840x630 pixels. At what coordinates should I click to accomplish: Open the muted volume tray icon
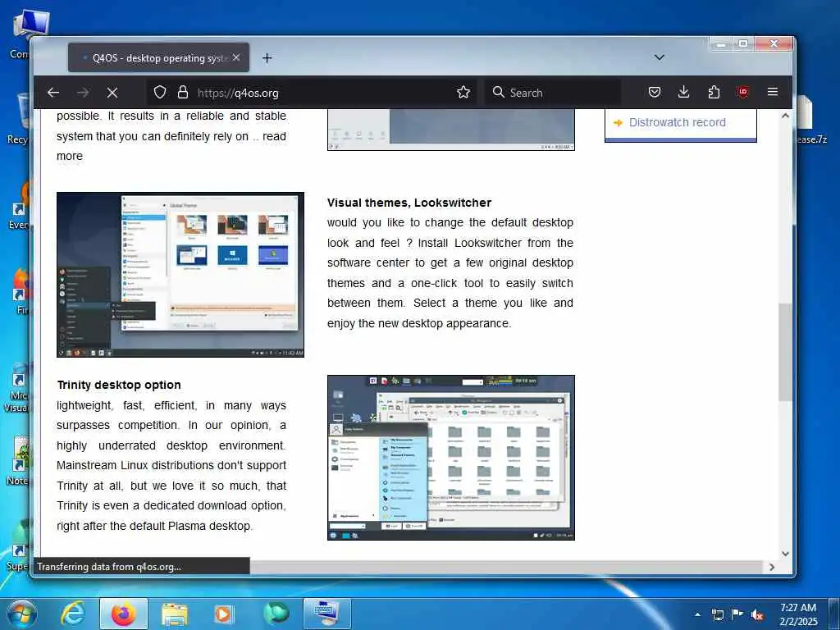pos(757,614)
